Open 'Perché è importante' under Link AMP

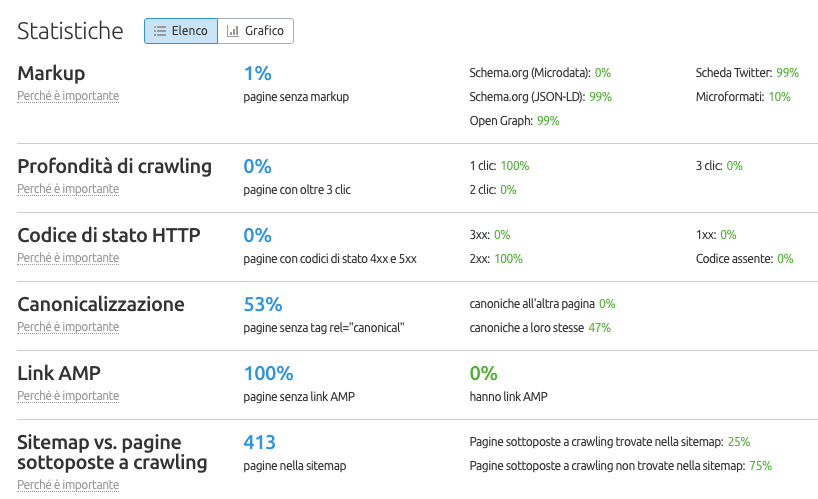point(68,395)
